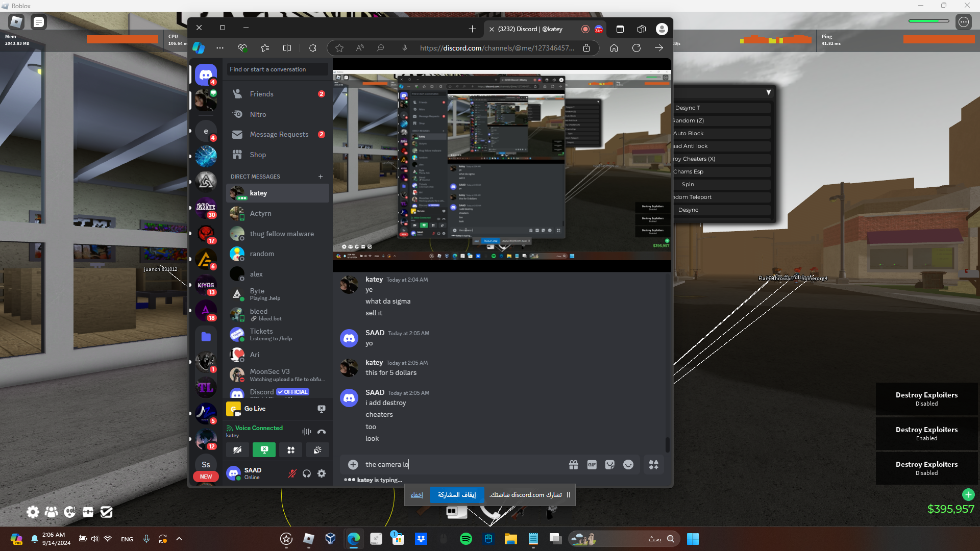Toggle the enabled Destroy Exploiters button
Viewport: 980px width, 551px height.
926,434
